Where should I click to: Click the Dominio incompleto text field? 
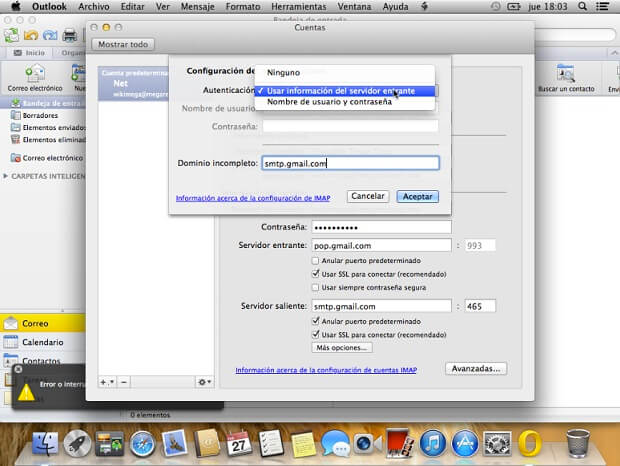click(350, 163)
